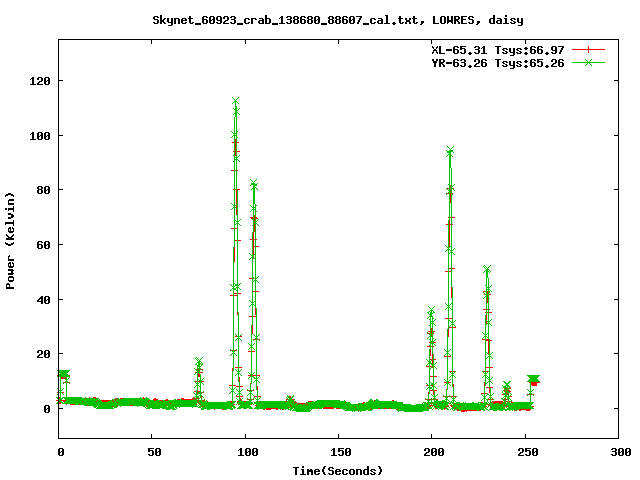The width and height of the screenshot is (640, 480).
Task: Click the x-axis tick label 50
Action: [154, 452]
